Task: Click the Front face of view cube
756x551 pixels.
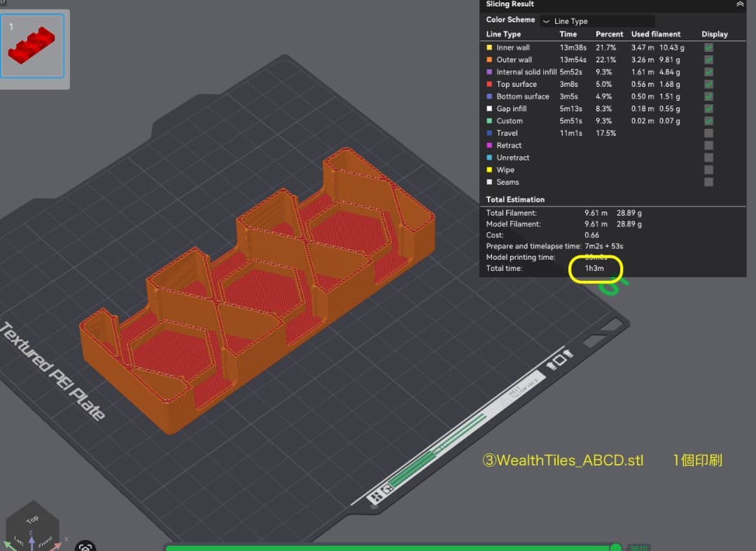Action: 45,542
